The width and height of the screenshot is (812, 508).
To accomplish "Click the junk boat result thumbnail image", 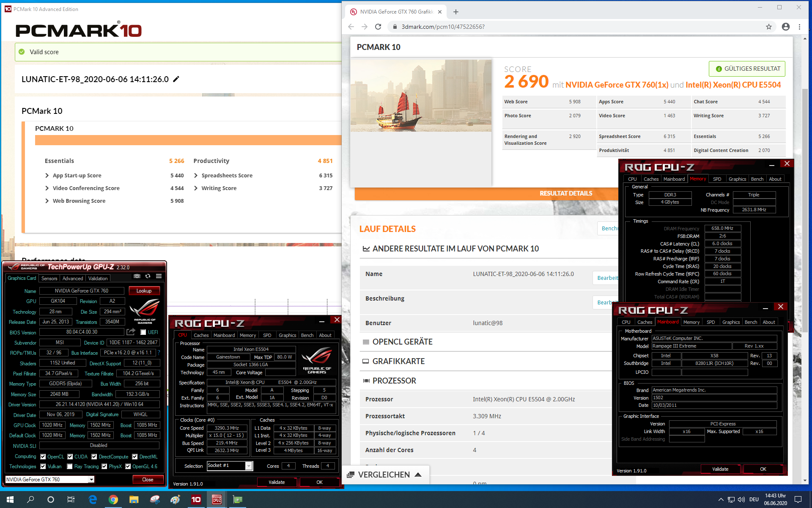I will coord(421,96).
